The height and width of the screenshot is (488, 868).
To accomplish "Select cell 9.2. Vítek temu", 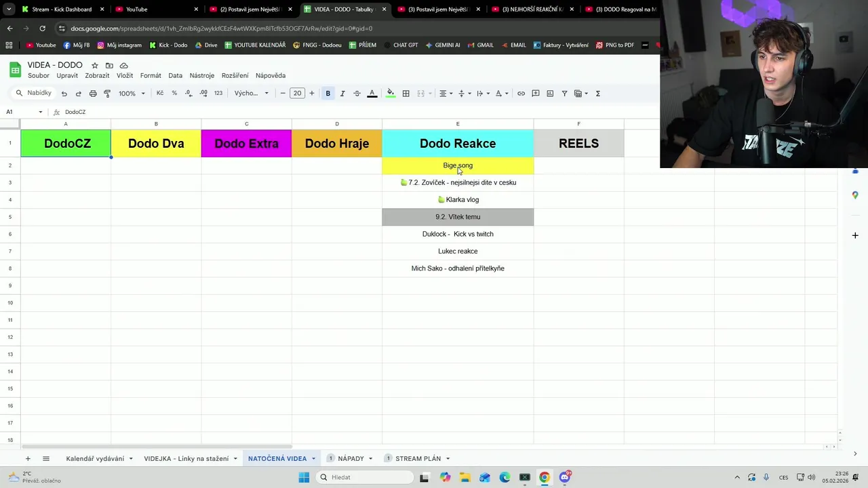I will [458, 217].
